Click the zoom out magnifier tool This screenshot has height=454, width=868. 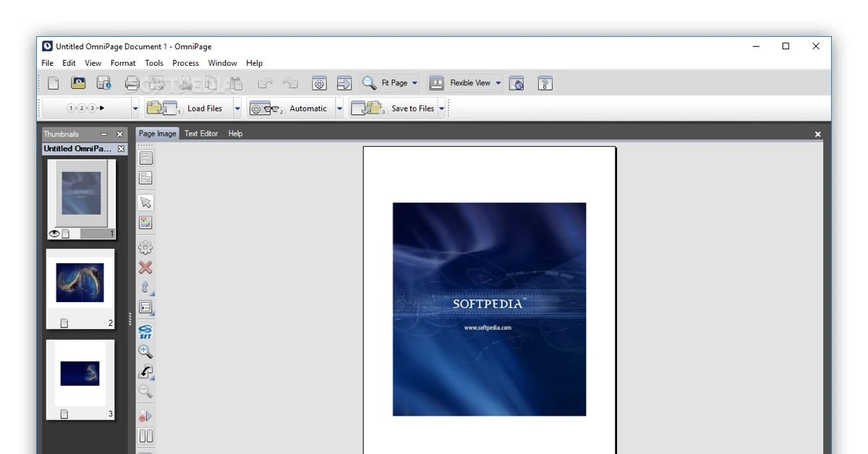(145, 391)
